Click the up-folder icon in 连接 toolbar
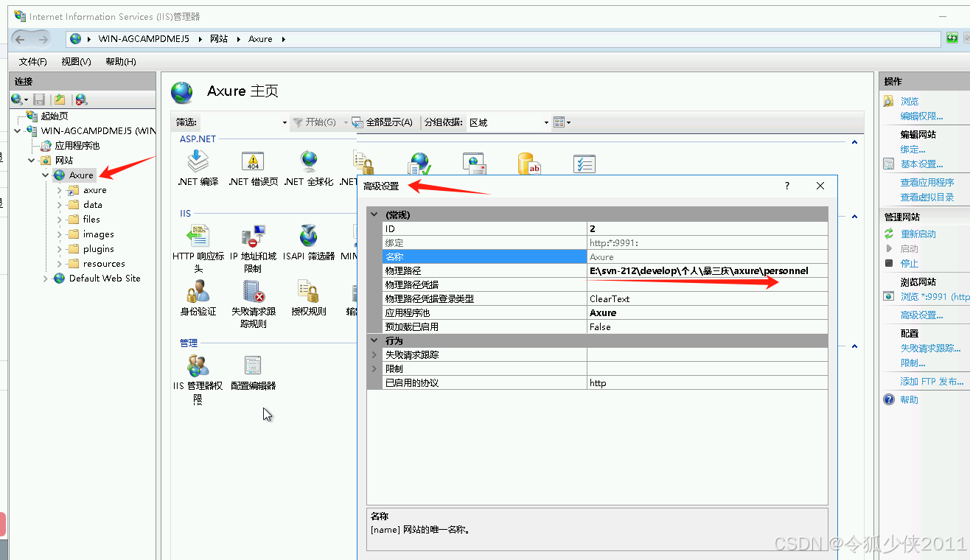The width and height of the screenshot is (970, 560). (x=60, y=99)
